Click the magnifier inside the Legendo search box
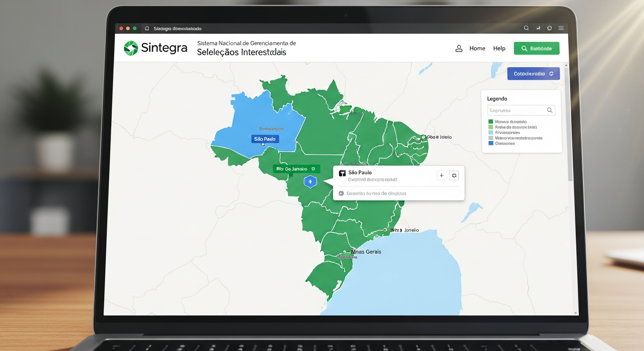644x351 pixels. (x=550, y=110)
